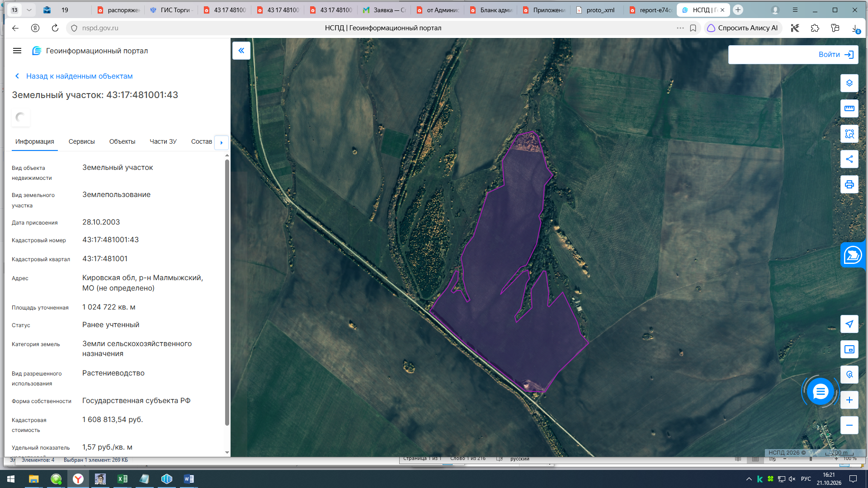This screenshot has height=488, width=868.
Task: Click the info panel vertical scrollbar
Action: tap(227, 292)
